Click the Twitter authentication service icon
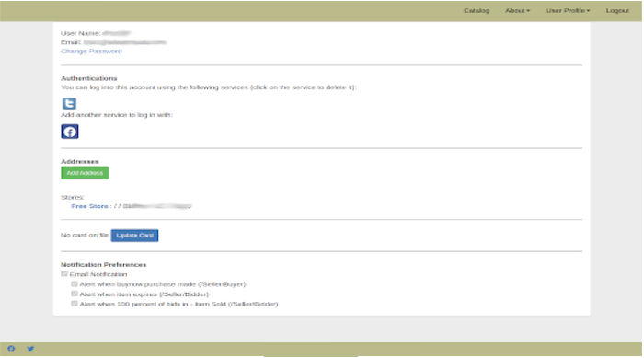The height and width of the screenshot is (358, 644). (69, 103)
